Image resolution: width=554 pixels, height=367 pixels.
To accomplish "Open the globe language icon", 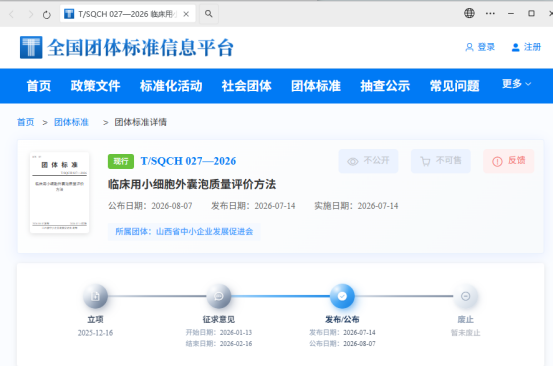I will coord(469,13).
